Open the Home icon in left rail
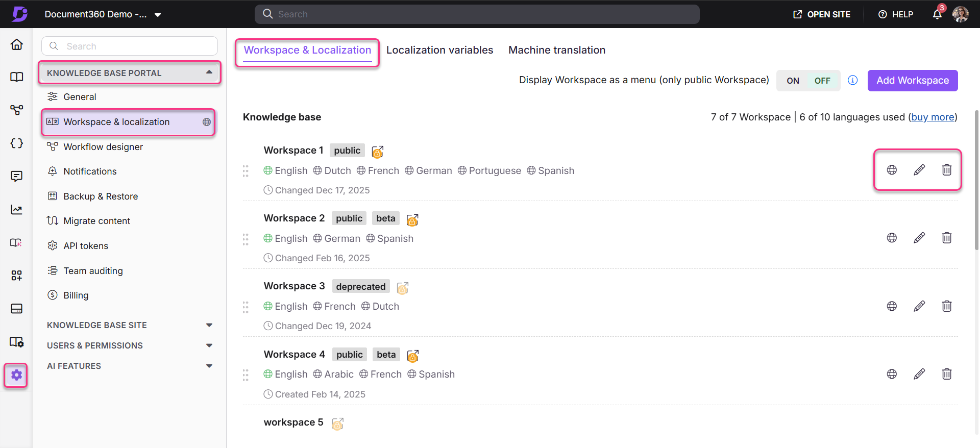 click(16, 44)
